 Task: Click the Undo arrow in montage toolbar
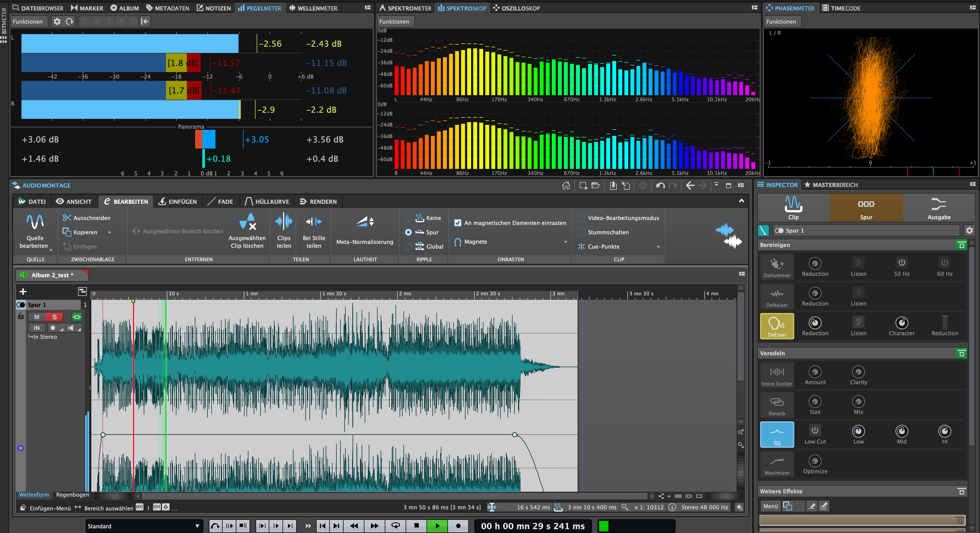pyautogui.click(x=660, y=185)
